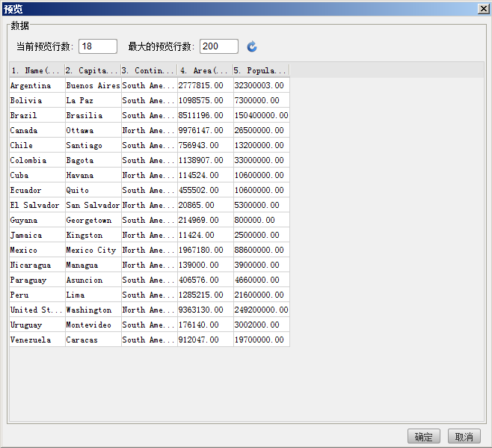
Task: Click the 33000000.00 population cell
Action: (262, 160)
